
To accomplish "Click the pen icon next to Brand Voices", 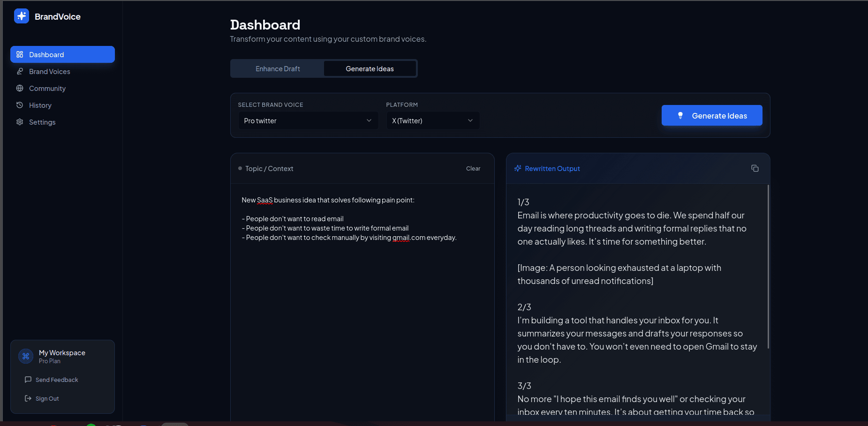I will point(20,71).
